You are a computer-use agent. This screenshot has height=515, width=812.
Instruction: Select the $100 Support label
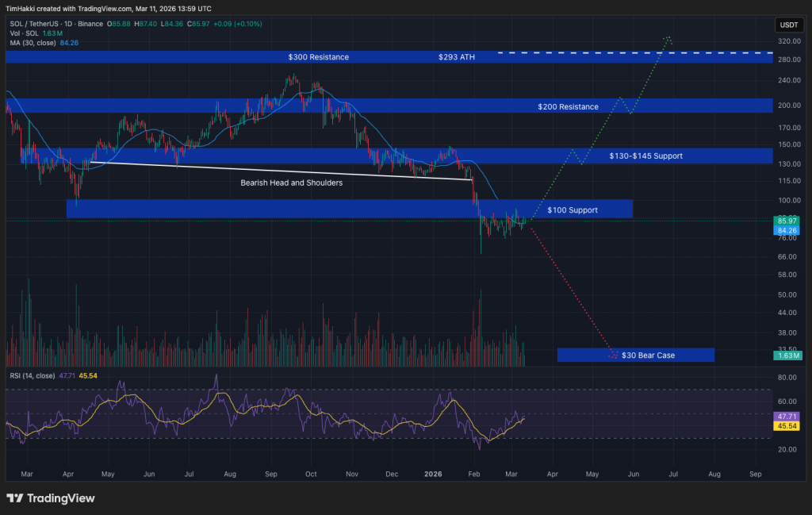[574, 209]
